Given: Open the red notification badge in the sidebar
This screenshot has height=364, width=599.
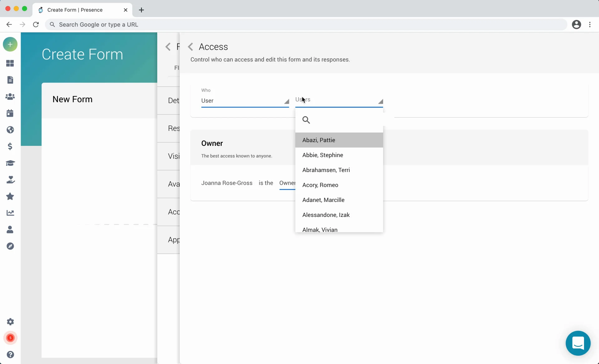Looking at the screenshot, I should (x=10, y=338).
